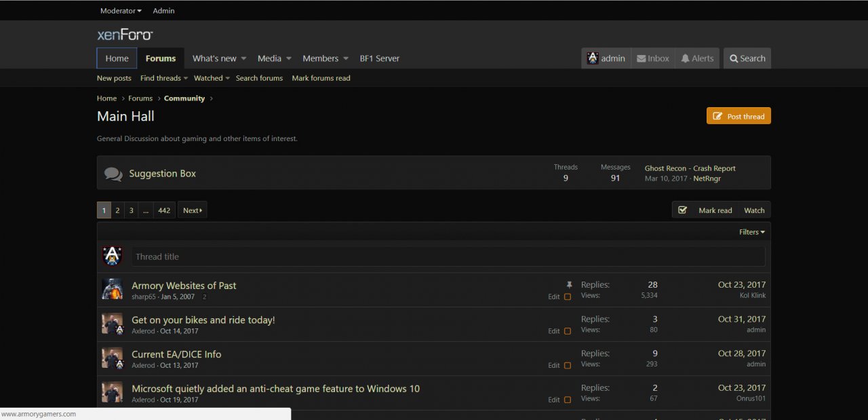This screenshot has height=420, width=868.
Task: Click the Thread title input field
Action: click(448, 256)
